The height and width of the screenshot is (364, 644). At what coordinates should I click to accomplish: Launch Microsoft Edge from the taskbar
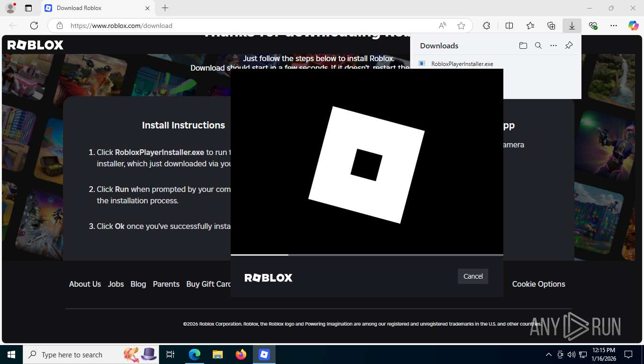[195, 355]
